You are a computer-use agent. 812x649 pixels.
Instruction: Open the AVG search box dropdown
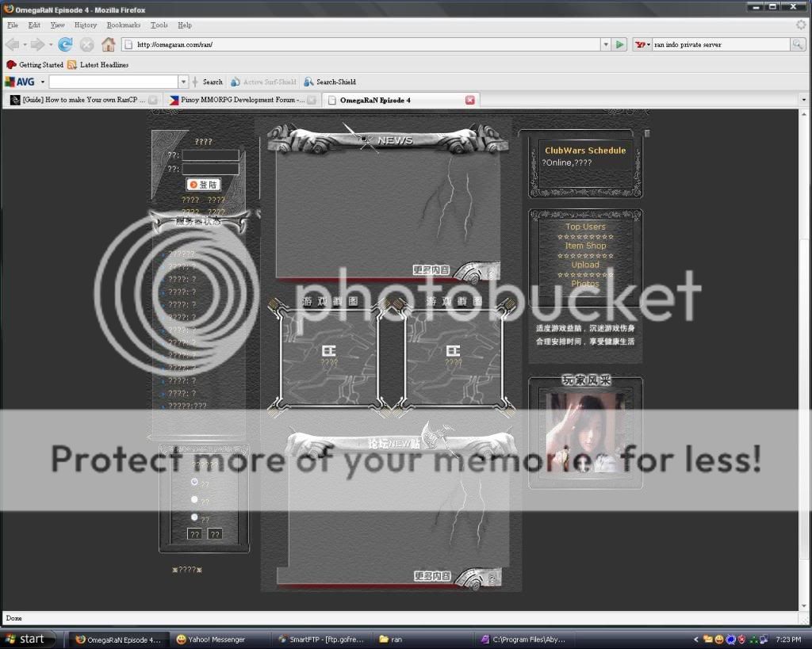point(183,82)
